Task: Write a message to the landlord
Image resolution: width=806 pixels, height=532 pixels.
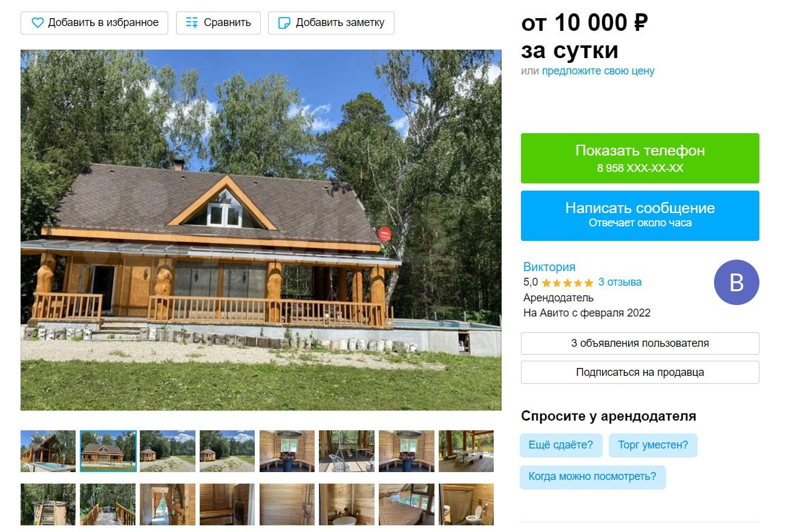Action: (x=640, y=215)
